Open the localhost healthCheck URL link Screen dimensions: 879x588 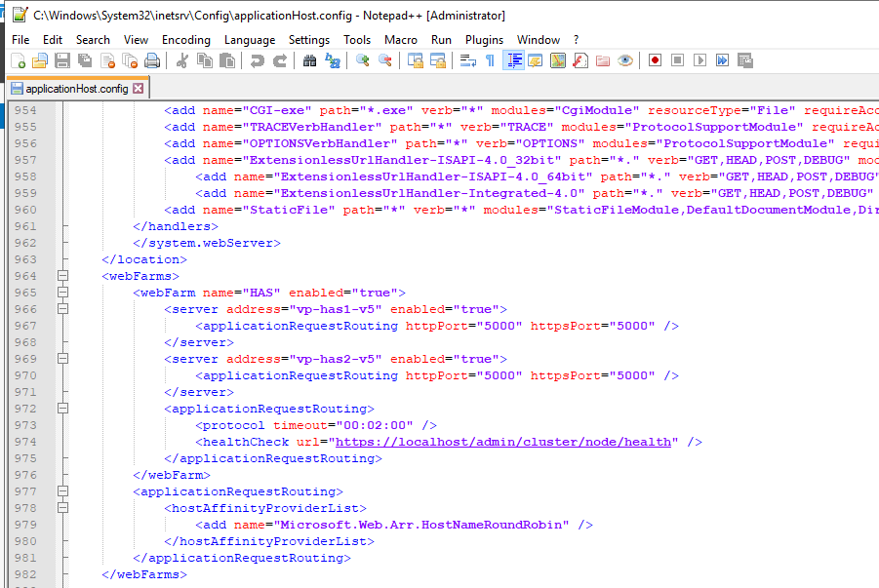(x=500, y=442)
